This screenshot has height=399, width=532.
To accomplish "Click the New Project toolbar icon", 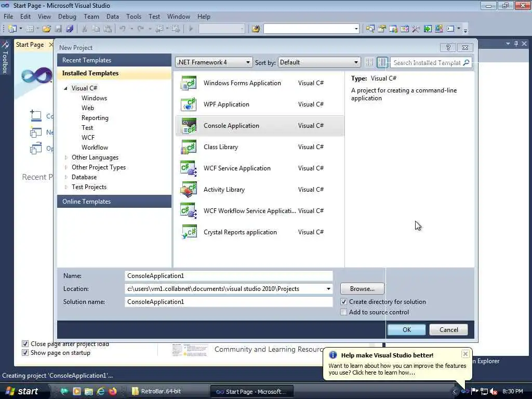I will coord(12,29).
